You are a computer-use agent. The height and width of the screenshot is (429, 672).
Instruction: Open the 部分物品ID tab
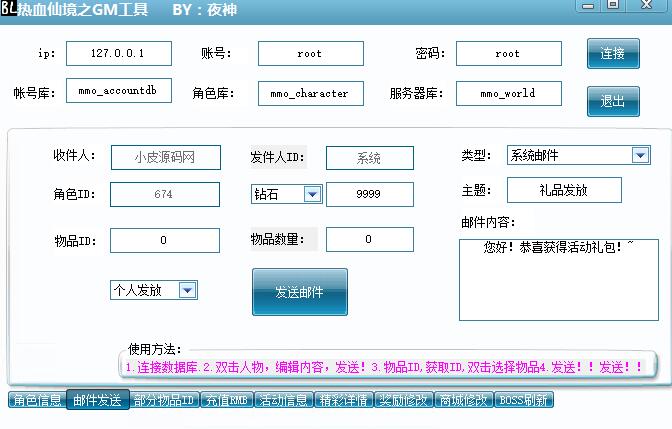(x=164, y=400)
